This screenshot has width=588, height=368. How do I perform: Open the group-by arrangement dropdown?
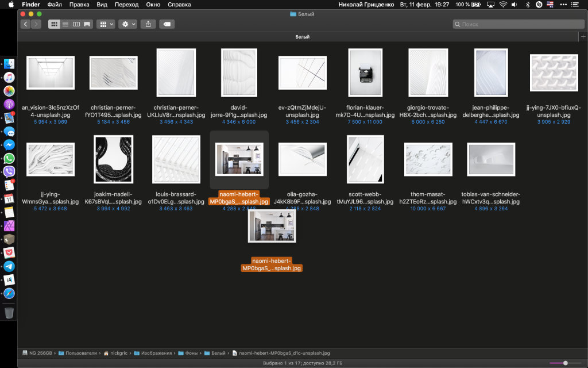coord(106,24)
